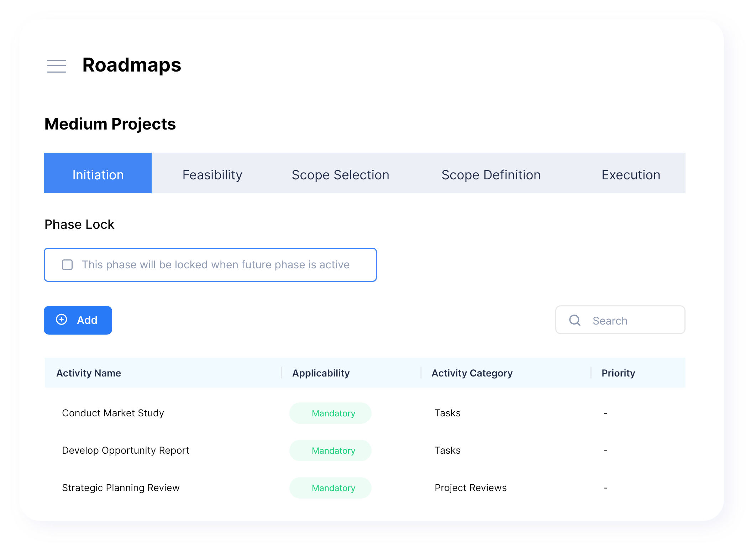This screenshot has height=553, width=756.
Task: Open the Conduct Market Study activity
Action: click(113, 413)
